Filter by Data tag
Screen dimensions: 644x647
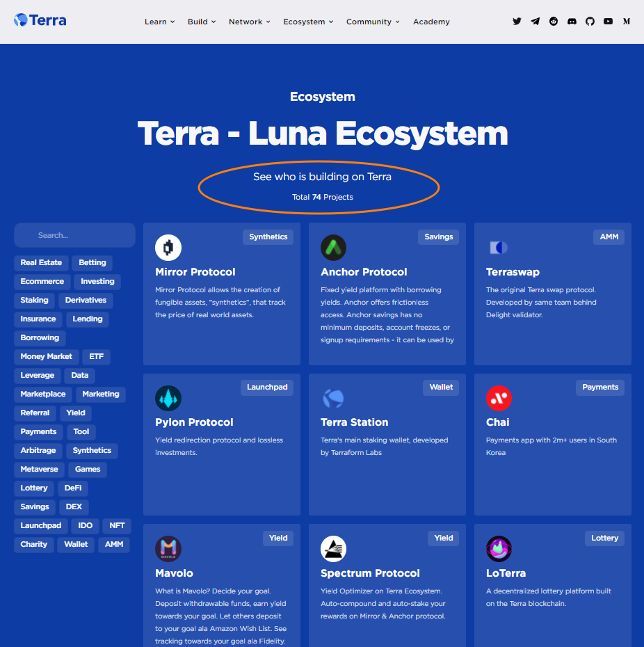[x=79, y=376]
